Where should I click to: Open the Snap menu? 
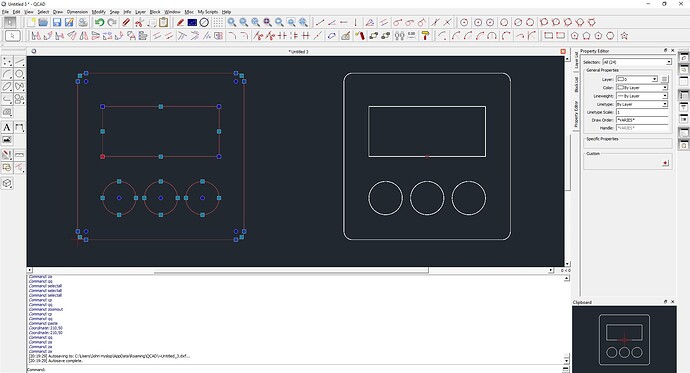[x=114, y=12]
